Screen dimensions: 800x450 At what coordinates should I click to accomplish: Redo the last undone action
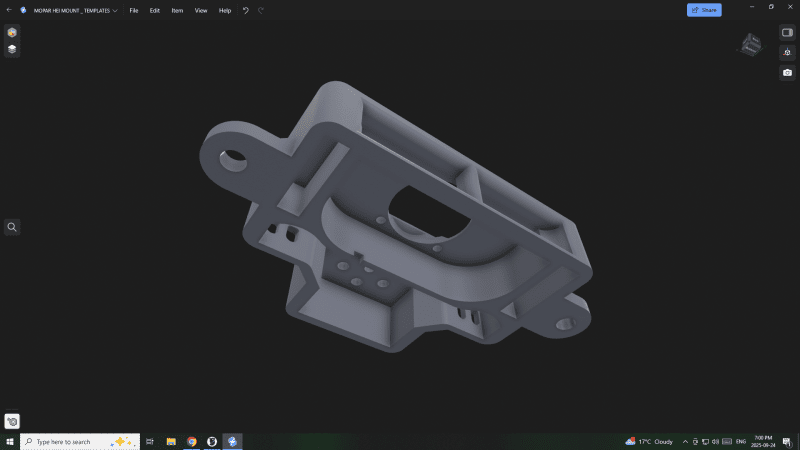(261, 10)
